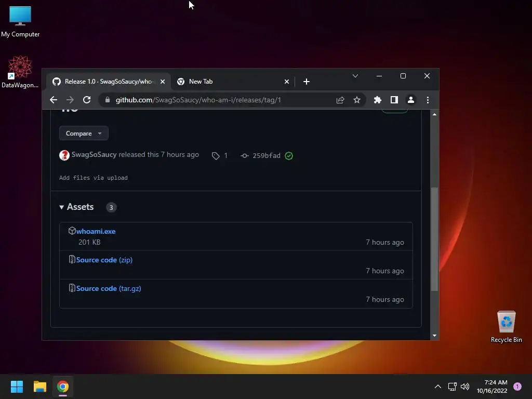532x399 pixels.
Task: Open the tab search chevron
Action: 355,76
